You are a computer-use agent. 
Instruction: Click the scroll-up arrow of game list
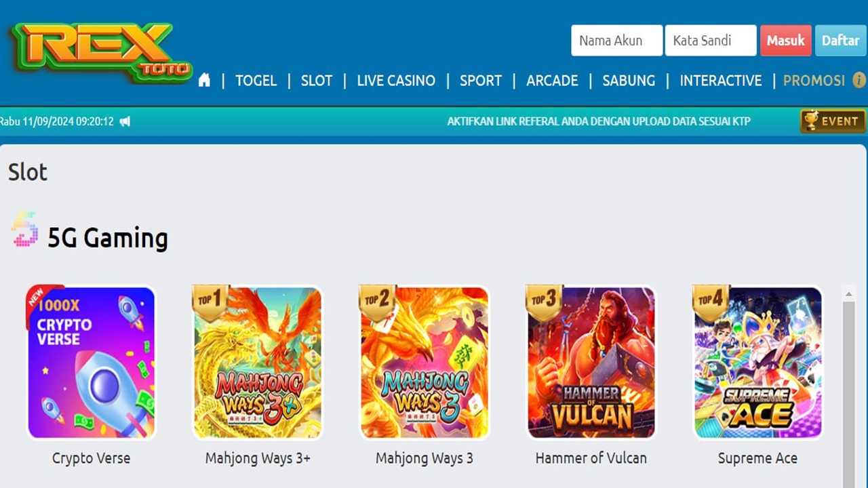click(x=848, y=294)
